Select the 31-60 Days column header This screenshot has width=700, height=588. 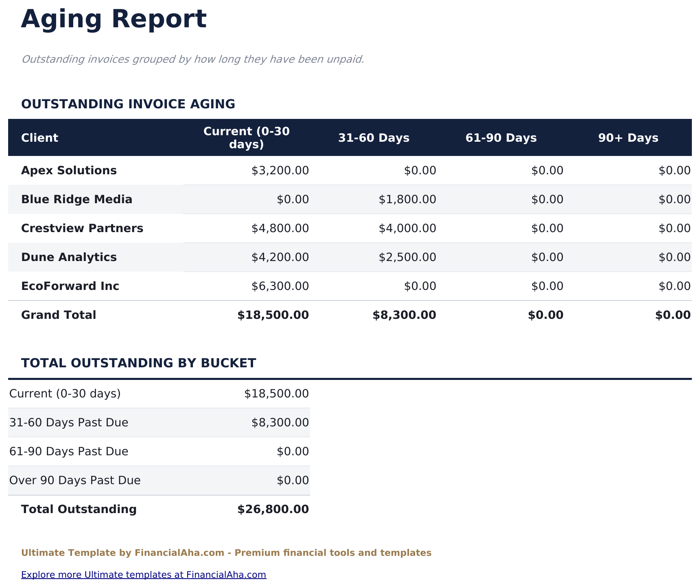[x=374, y=138]
